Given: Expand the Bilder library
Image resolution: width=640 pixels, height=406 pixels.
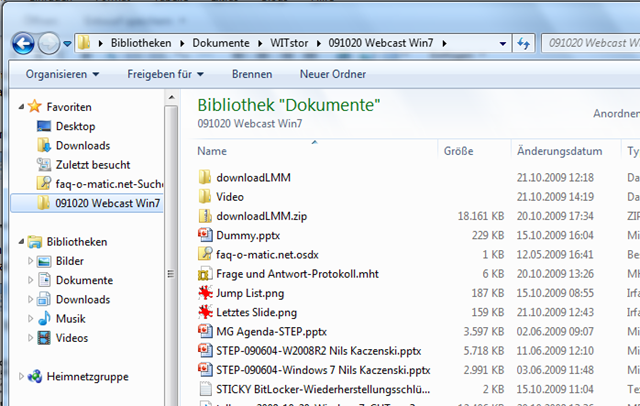Looking at the screenshot, I should click(x=30, y=261).
